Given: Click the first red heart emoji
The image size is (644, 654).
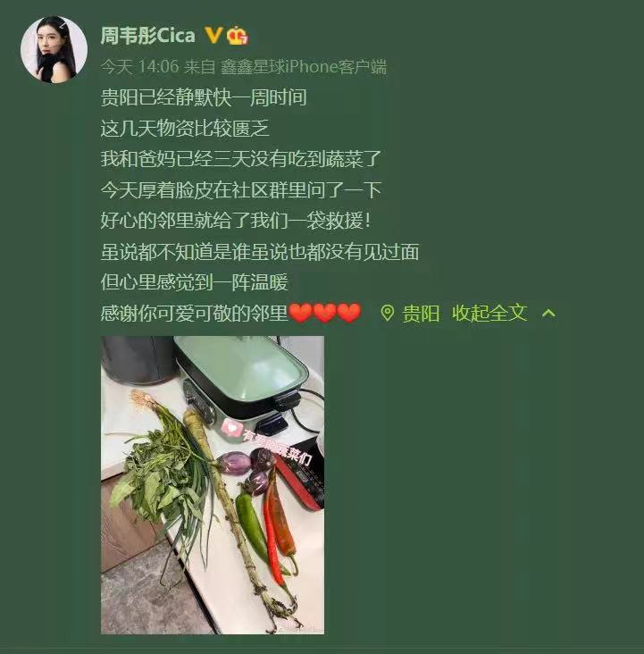Looking at the screenshot, I should 300,313.
